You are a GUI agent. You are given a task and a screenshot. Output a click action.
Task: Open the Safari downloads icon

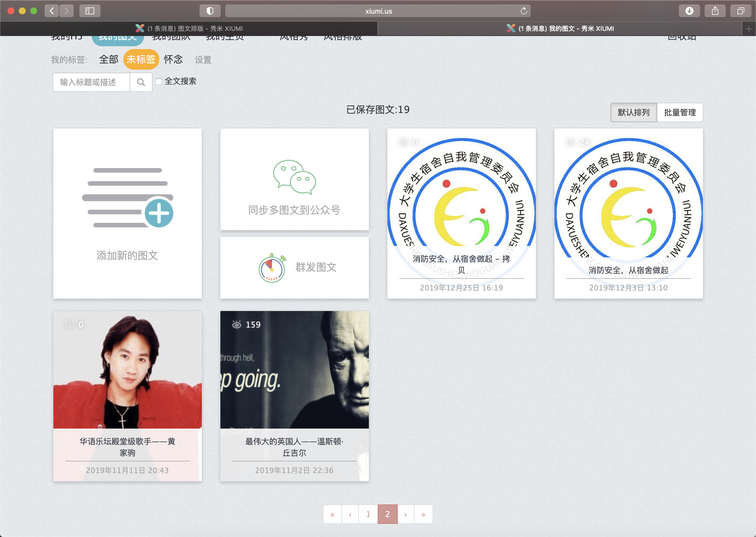(x=689, y=11)
